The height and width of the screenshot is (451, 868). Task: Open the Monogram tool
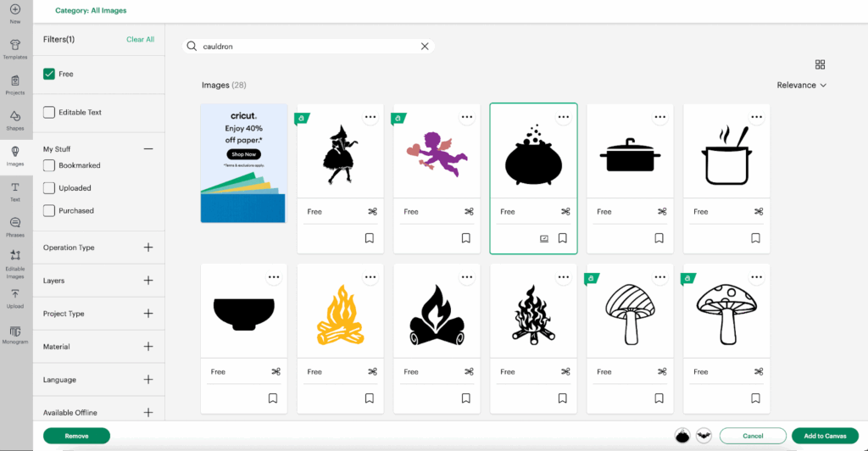[15, 334]
